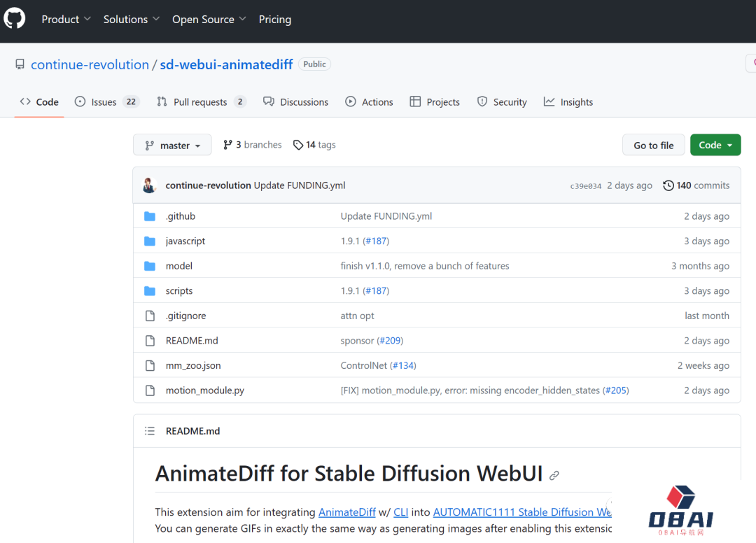756x543 pixels.
Task: Switch to the Code tab
Action: [39, 102]
